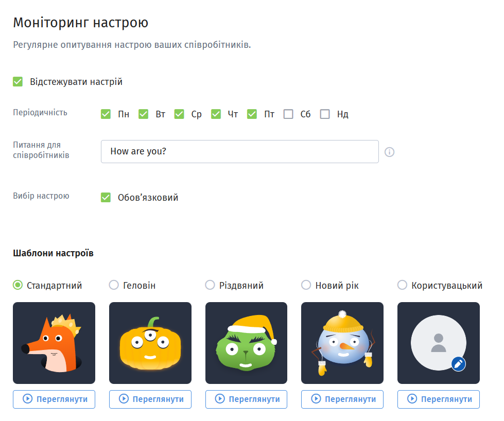Image resolution: width=504 pixels, height=421 pixels.
Task: Toggle the Вт day checkbox
Action: (x=143, y=114)
